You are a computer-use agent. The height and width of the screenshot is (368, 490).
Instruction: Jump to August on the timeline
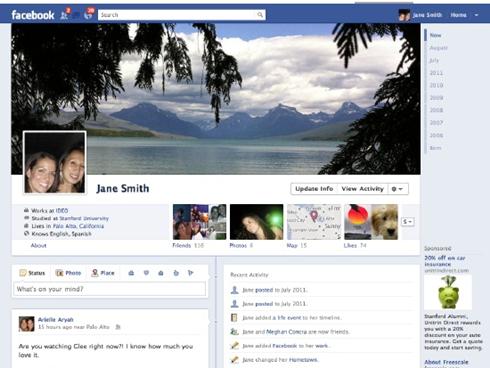coord(438,48)
